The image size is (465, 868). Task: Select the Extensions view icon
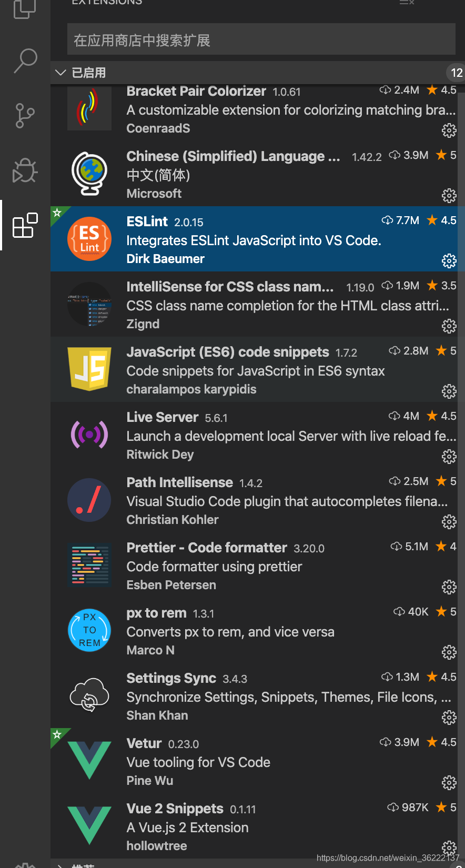click(25, 225)
